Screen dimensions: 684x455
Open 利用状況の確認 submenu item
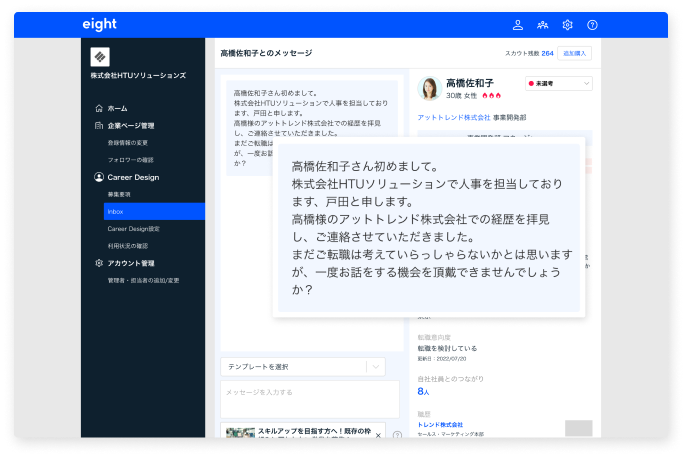(x=128, y=246)
